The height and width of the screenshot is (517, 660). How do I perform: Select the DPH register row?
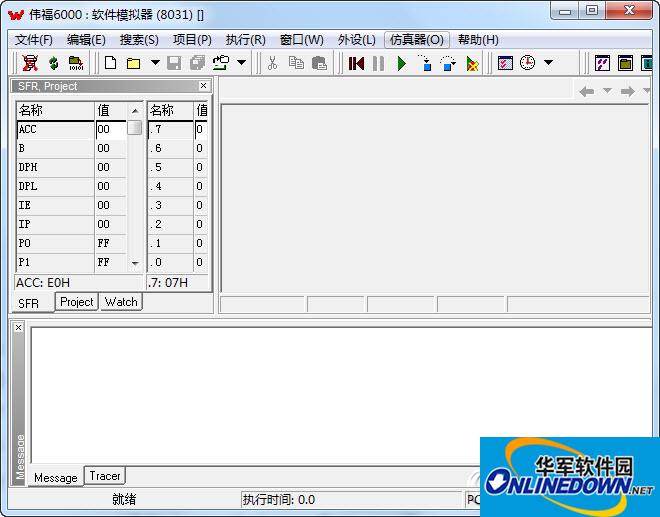[72, 167]
